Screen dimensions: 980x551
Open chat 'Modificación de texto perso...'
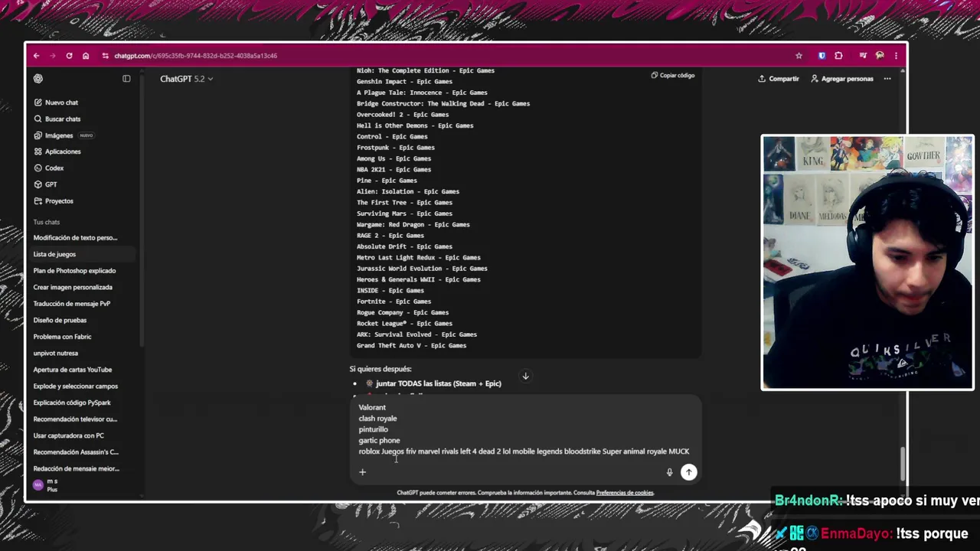75,238
